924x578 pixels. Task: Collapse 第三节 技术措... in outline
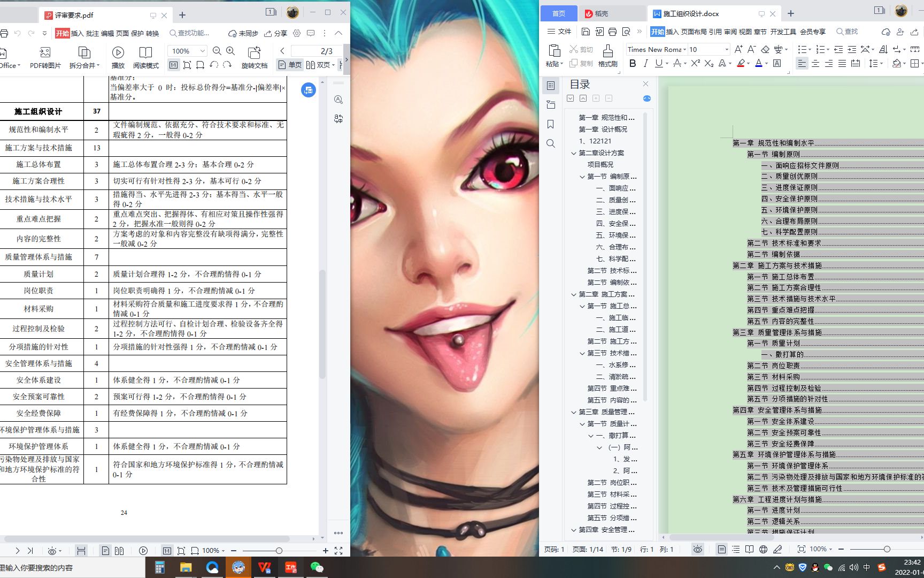click(x=582, y=353)
